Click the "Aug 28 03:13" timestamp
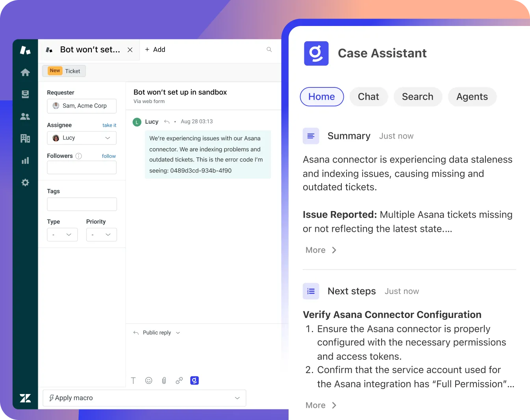Viewport: 530px width, 420px height. (197, 122)
